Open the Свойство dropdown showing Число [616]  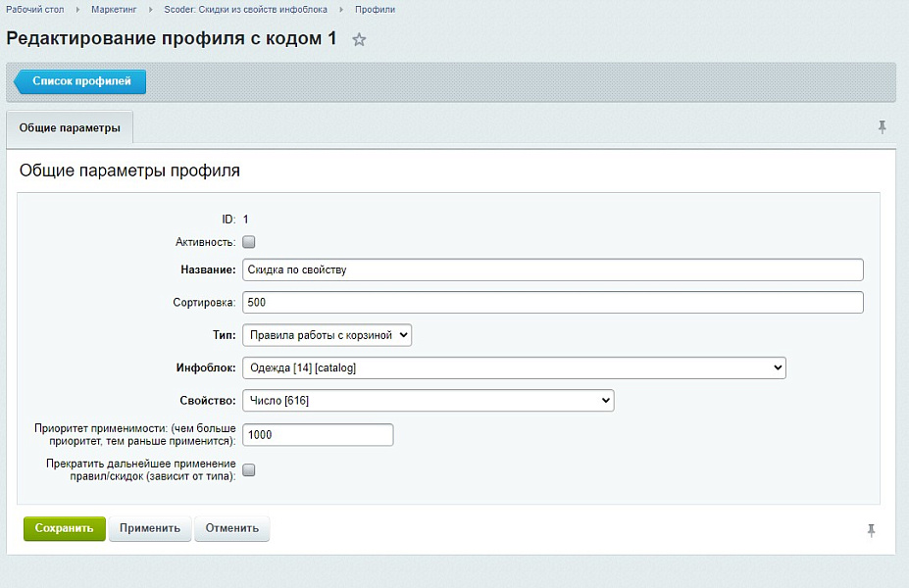point(427,400)
